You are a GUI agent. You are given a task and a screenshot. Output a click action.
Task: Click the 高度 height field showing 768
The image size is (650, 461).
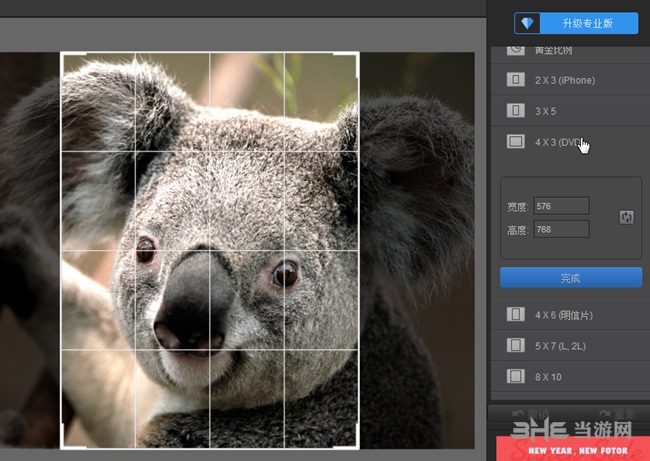561,229
